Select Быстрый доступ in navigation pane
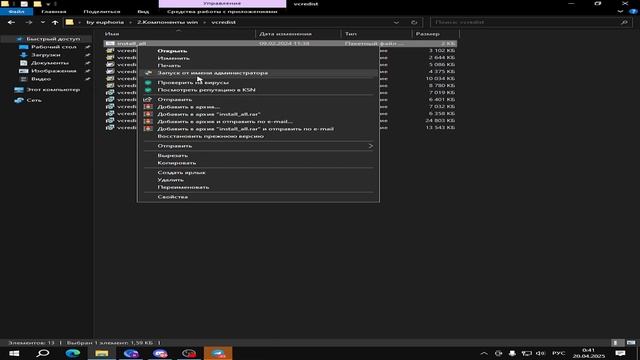640x360 pixels. pos(53,39)
